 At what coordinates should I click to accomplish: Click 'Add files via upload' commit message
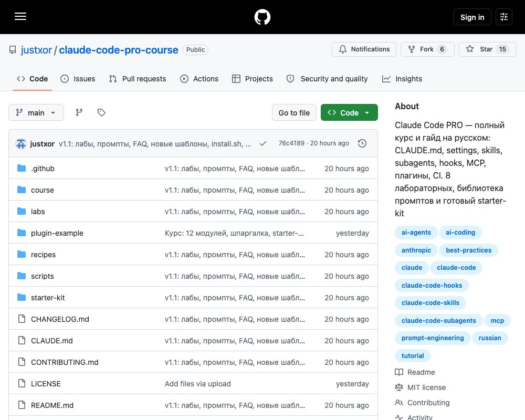(x=197, y=383)
